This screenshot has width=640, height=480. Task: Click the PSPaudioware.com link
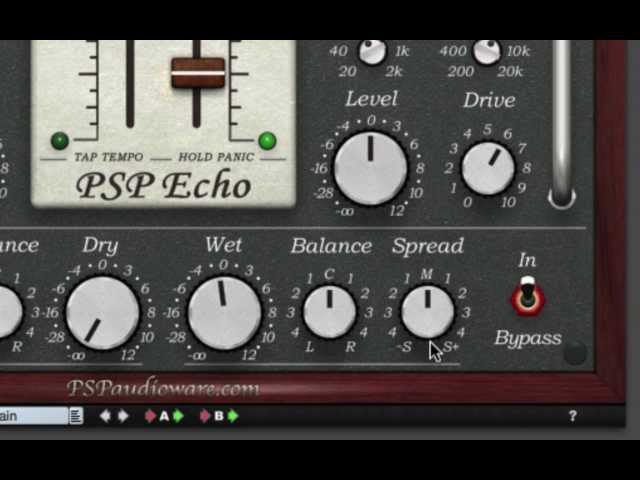click(163, 388)
